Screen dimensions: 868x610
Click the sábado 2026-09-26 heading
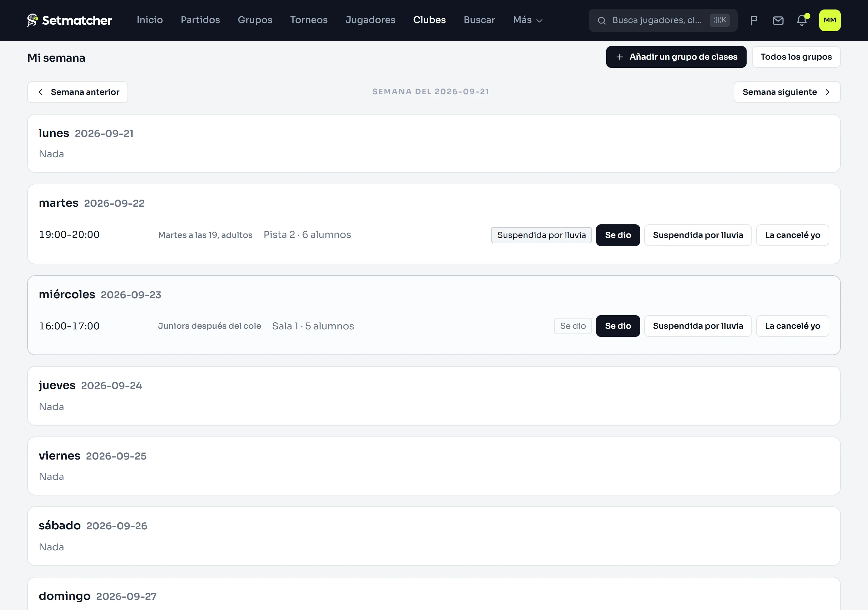[93, 526]
